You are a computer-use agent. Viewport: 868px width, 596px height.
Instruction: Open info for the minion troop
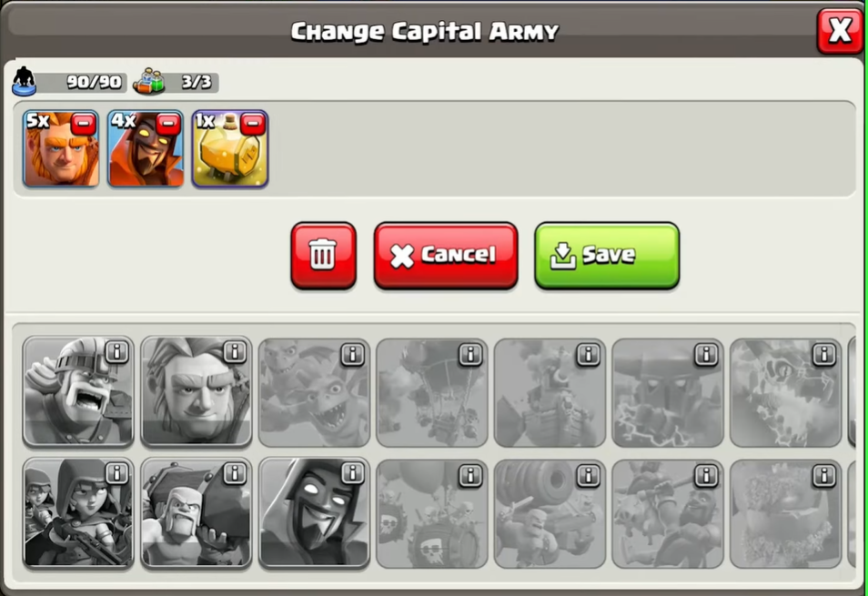(352, 354)
